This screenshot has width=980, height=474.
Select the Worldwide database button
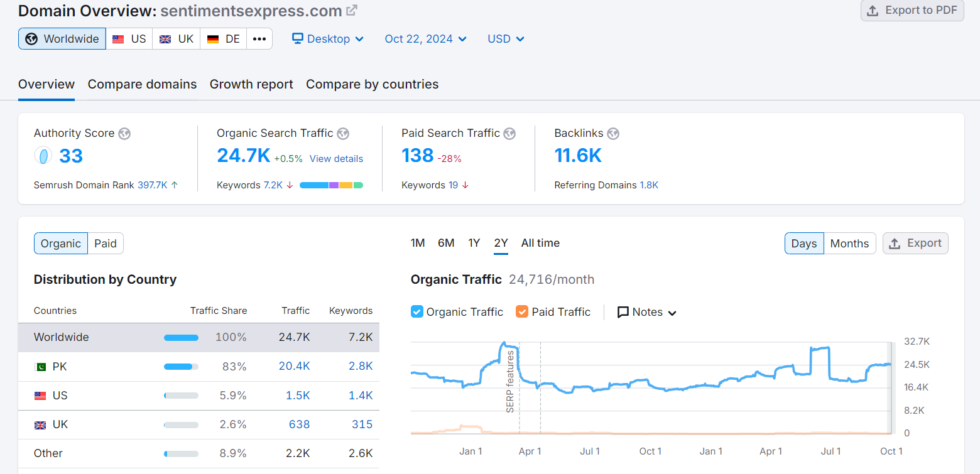[62, 38]
